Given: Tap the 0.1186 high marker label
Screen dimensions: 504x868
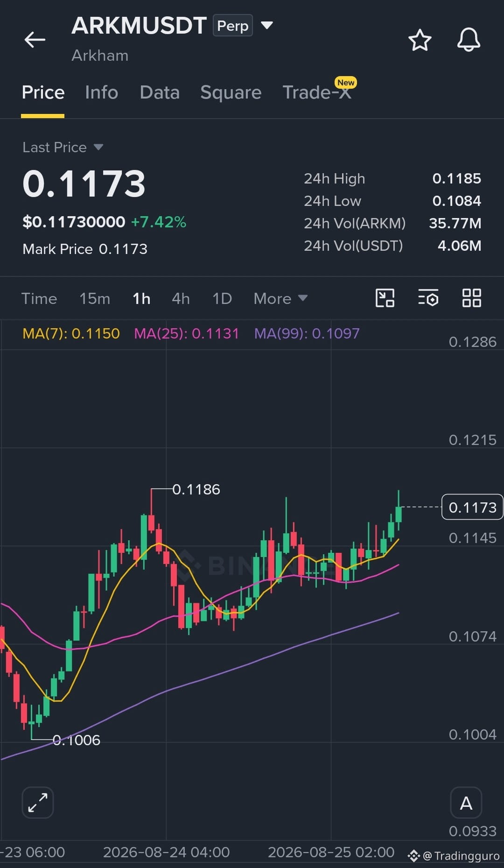Looking at the screenshot, I should tap(196, 489).
